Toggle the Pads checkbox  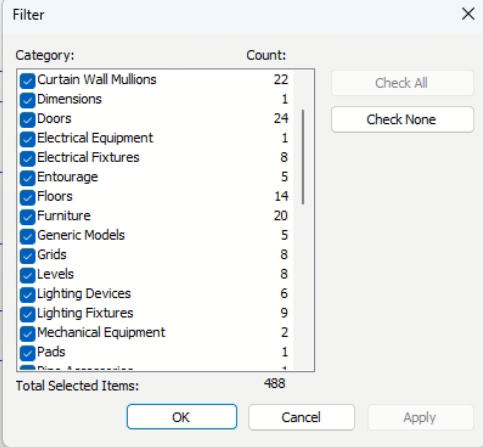pos(27,353)
